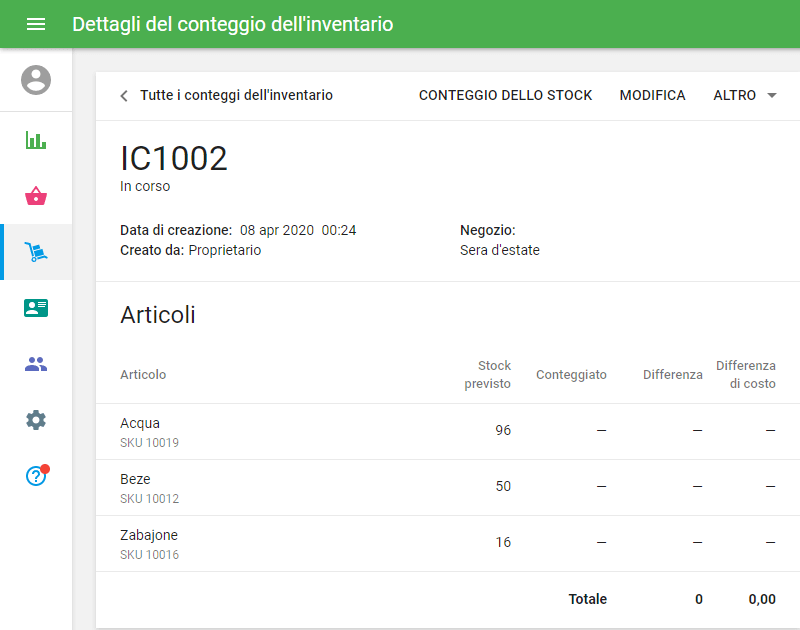800x630 pixels.
Task: Click the MODIFICA button
Action: coord(652,96)
